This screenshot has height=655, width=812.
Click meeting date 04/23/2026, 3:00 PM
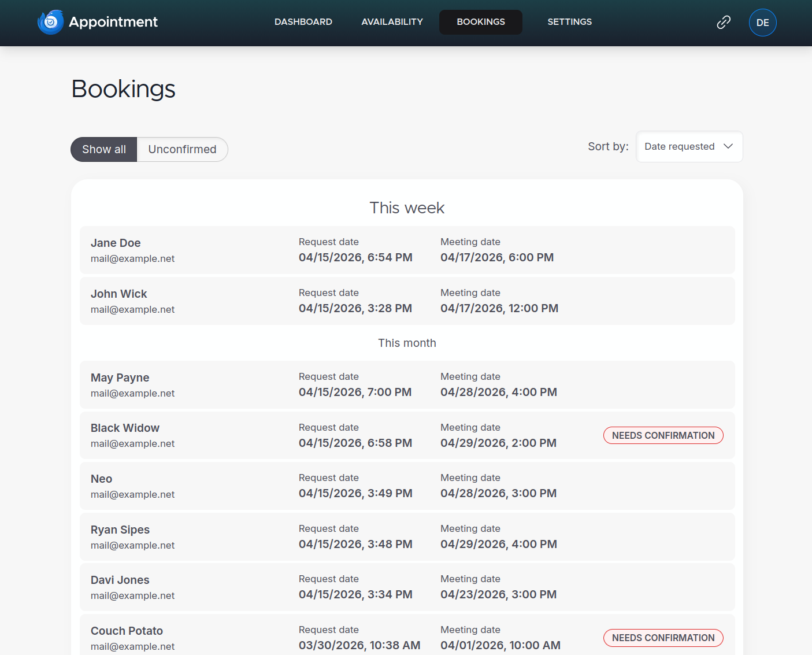(x=498, y=594)
